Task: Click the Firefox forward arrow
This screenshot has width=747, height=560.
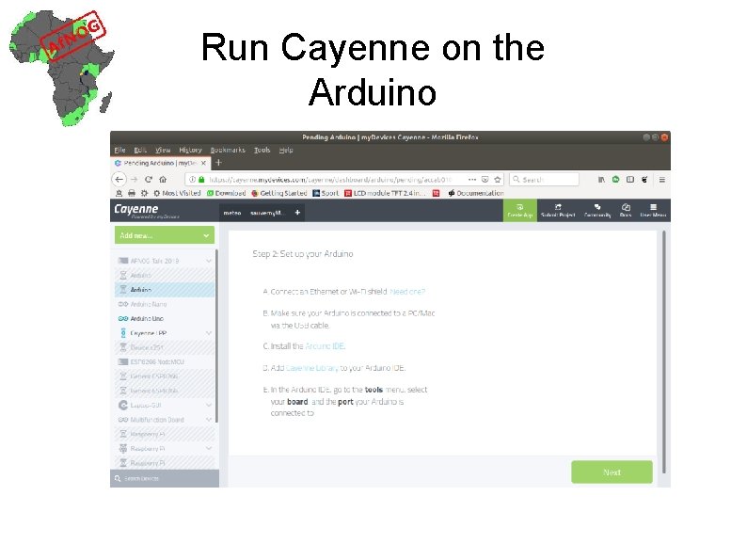Action: (x=135, y=179)
